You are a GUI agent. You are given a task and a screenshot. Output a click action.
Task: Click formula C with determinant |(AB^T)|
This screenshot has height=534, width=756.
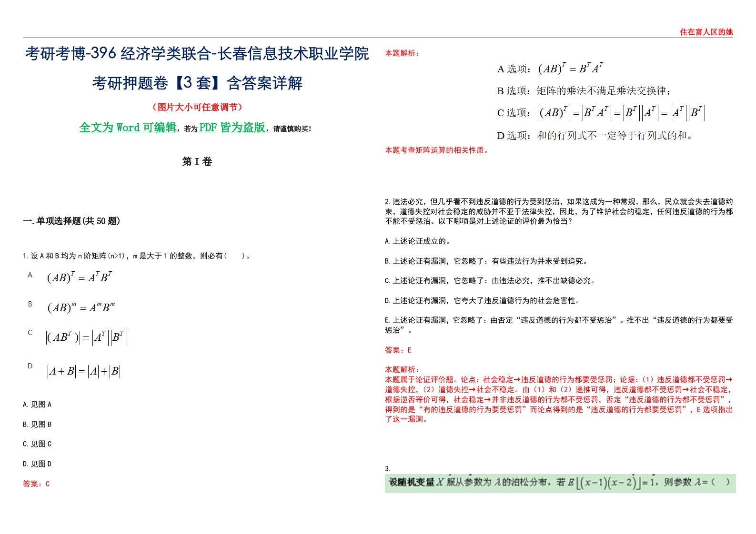(x=86, y=337)
